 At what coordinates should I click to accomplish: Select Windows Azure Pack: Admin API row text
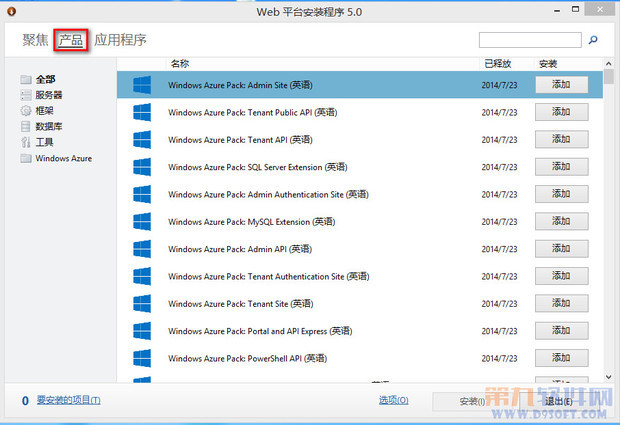click(240, 249)
